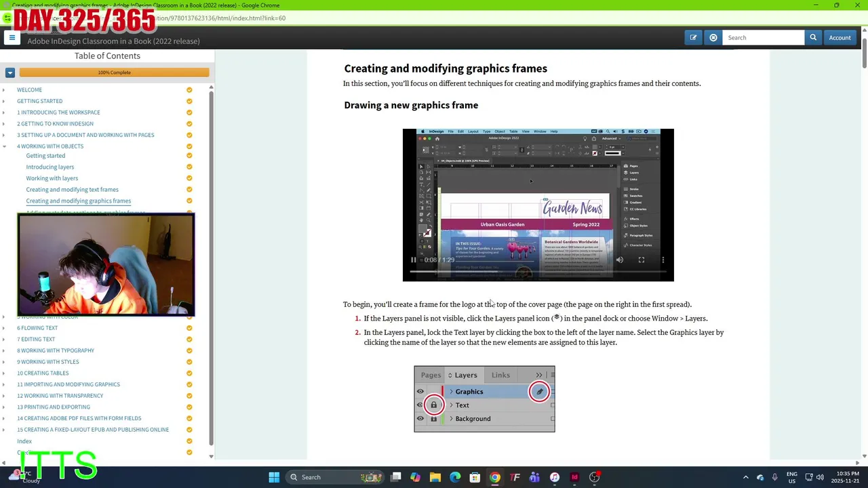
Task: Open the network icon in system tray
Action: 808,477
